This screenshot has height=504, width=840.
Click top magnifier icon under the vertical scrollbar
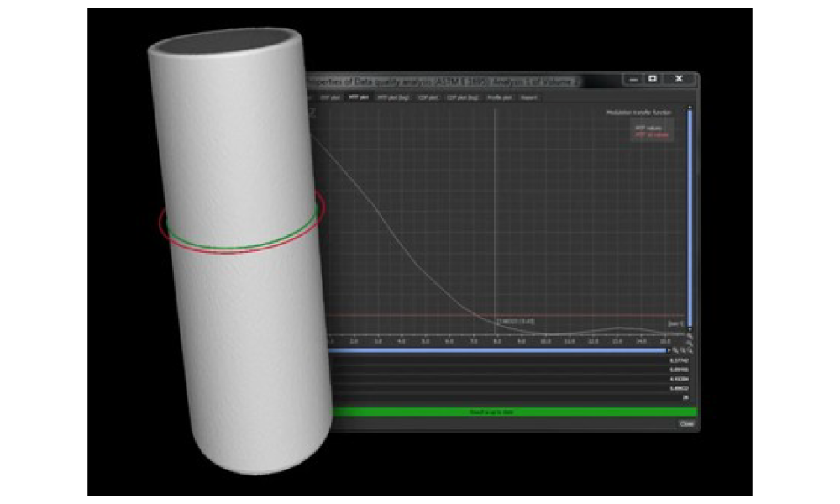(x=690, y=334)
